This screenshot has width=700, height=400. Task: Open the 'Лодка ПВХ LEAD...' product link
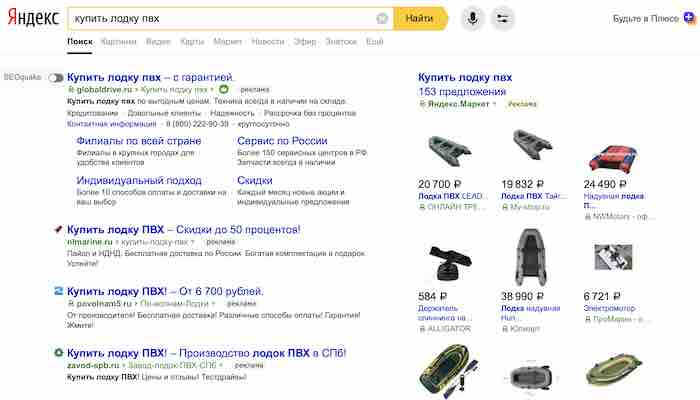point(452,196)
